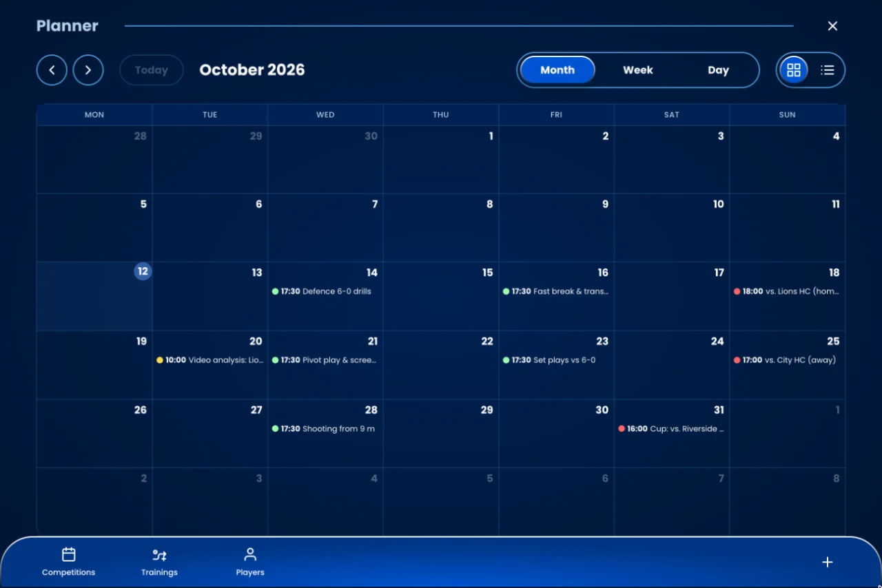The image size is (882, 588).
Task: Click the WED column header
Action: click(325, 115)
